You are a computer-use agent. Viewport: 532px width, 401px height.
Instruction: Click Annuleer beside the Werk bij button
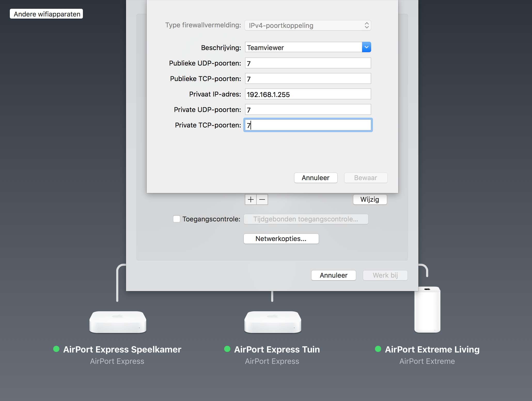pyautogui.click(x=334, y=275)
